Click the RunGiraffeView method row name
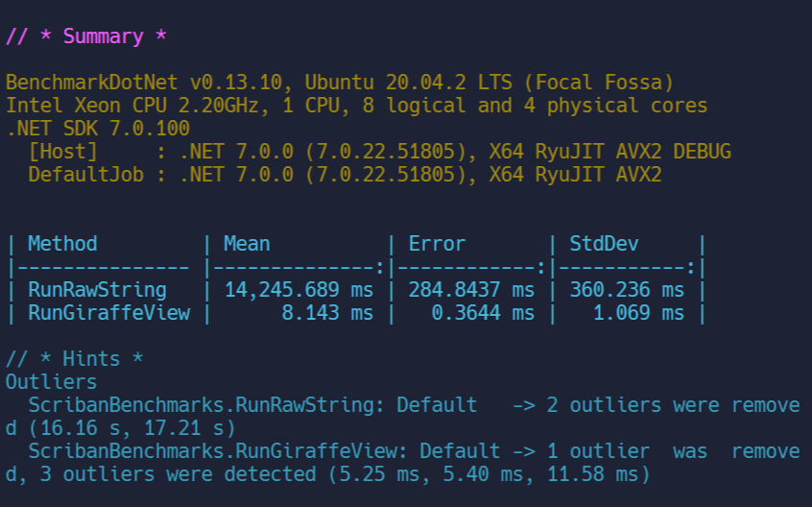Screen dimensions: 812x507 (108, 312)
